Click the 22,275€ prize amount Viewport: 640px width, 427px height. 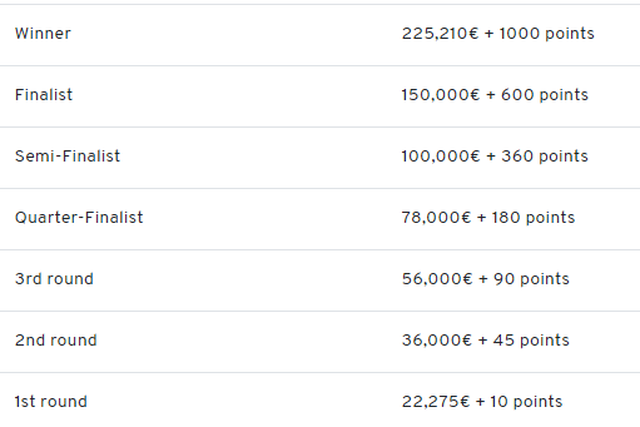tap(430, 402)
